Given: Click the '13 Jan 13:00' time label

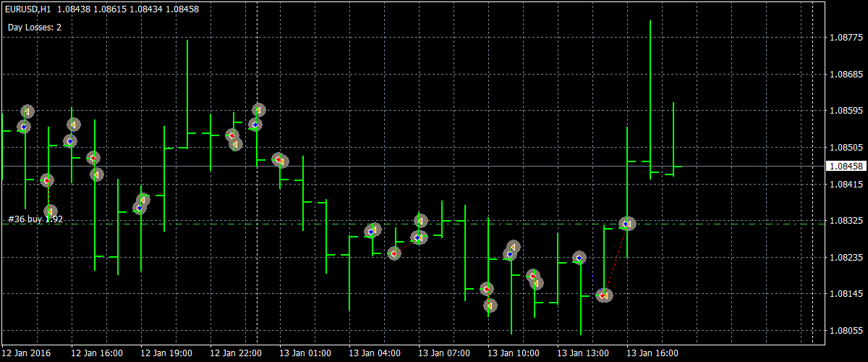Looking at the screenshot, I should point(582,353).
